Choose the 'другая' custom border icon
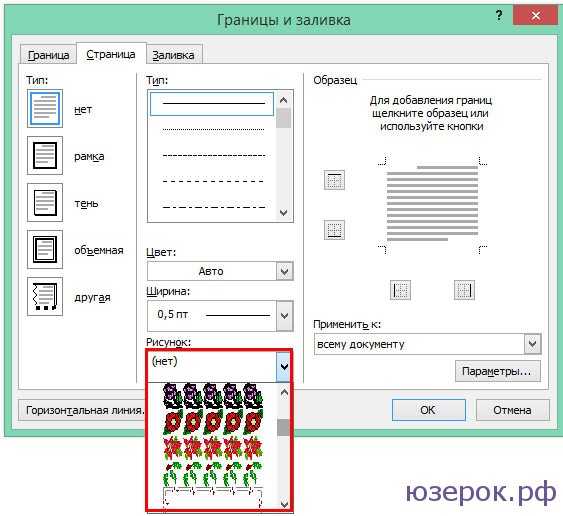563x516 pixels. click(45, 297)
